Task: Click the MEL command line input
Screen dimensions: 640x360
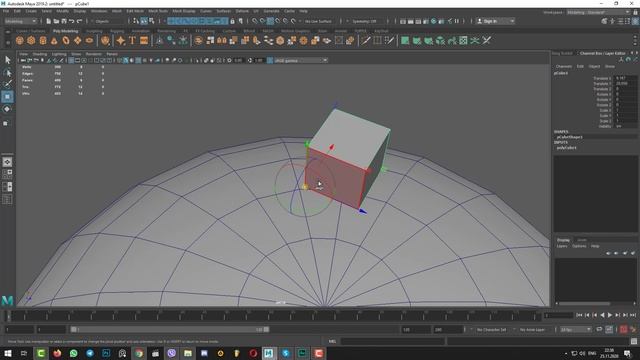Action: point(392,341)
